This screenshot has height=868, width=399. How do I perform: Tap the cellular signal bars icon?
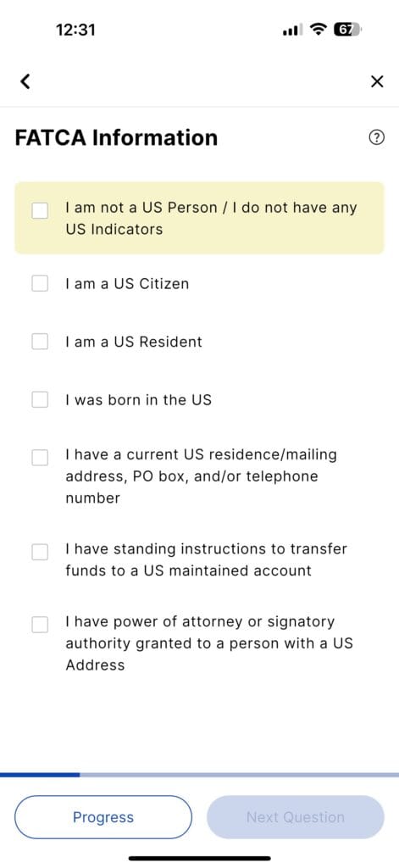pyautogui.click(x=293, y=30)
